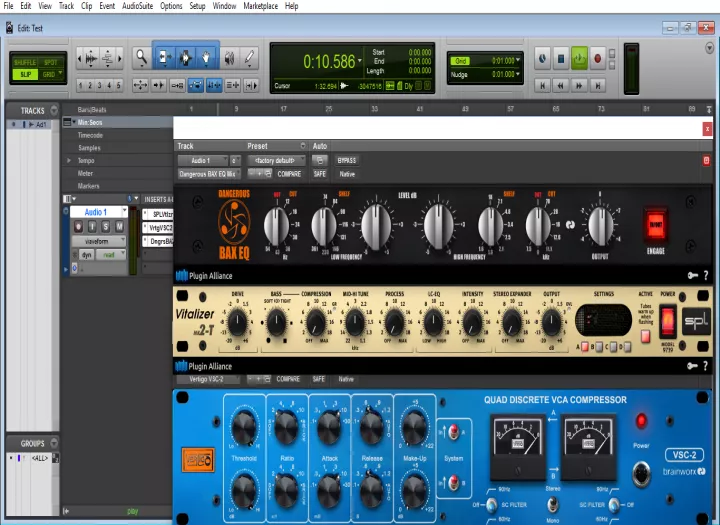Toggle Audio 1 input monitoring button
The width and height of the screenshot is (720, 525).
click(92, 226)
